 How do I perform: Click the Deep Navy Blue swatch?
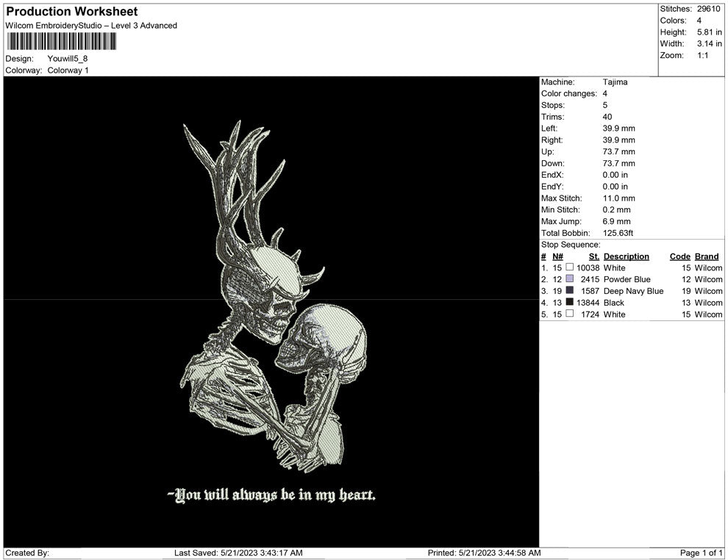[570, 291]
